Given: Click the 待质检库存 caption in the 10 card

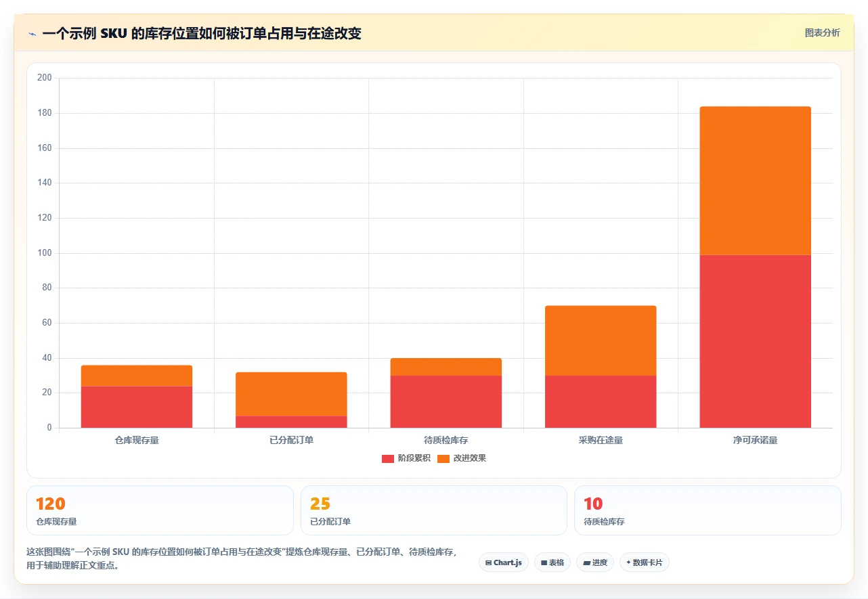Looking at the screenshot, I should (x=604, y=522).
